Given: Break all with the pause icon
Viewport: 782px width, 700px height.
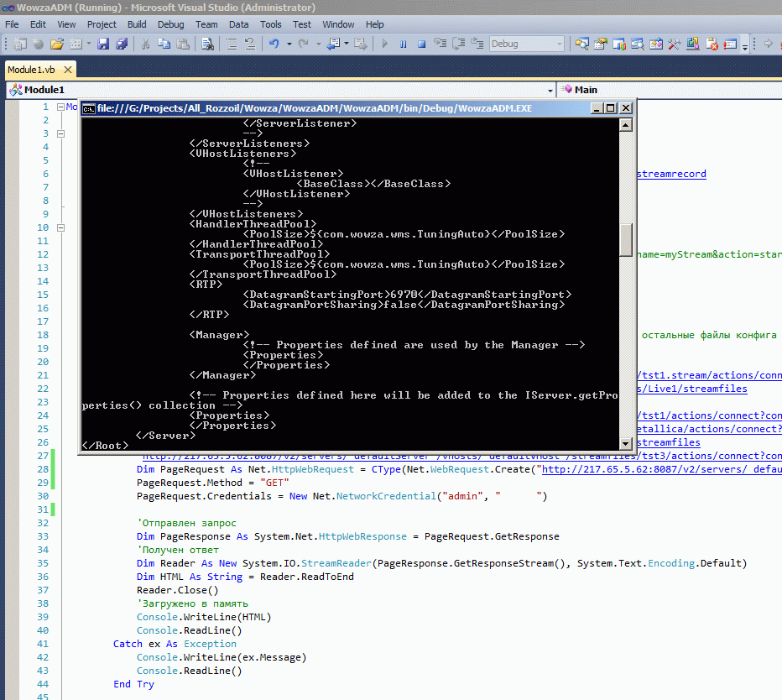Looking at the screenshot, I should point(403,44).
